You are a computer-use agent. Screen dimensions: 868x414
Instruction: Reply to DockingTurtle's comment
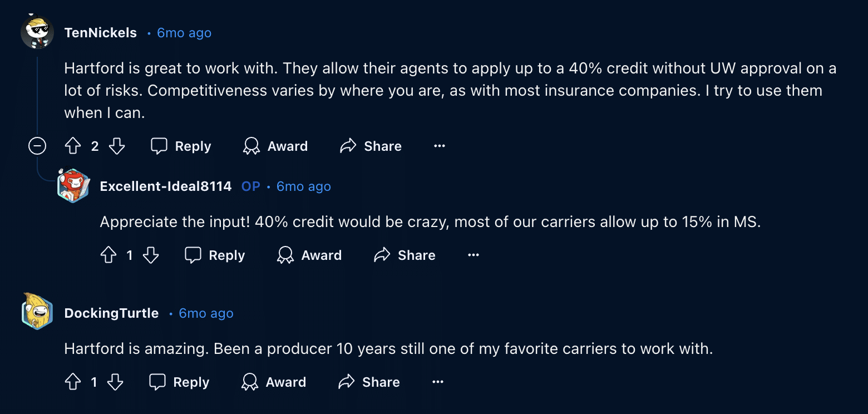[180, 382]
